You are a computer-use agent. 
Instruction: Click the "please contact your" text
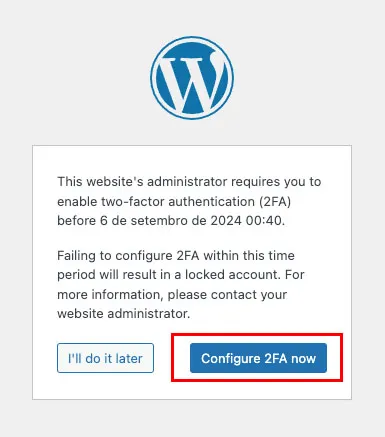tap(227, 295)
